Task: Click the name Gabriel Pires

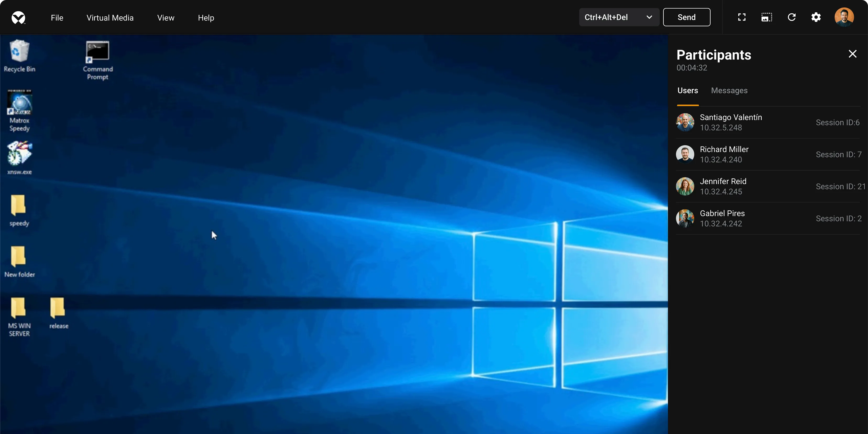Action: point(722,213)
